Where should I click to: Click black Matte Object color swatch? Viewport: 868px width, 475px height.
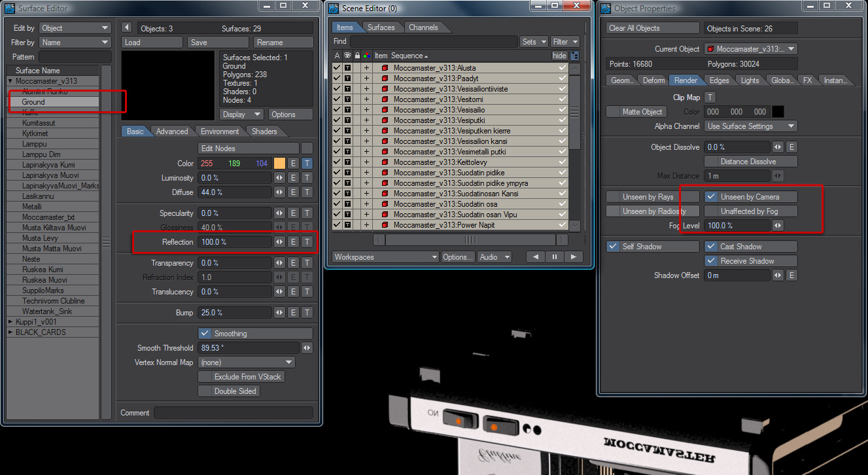[x=778, y=112]
